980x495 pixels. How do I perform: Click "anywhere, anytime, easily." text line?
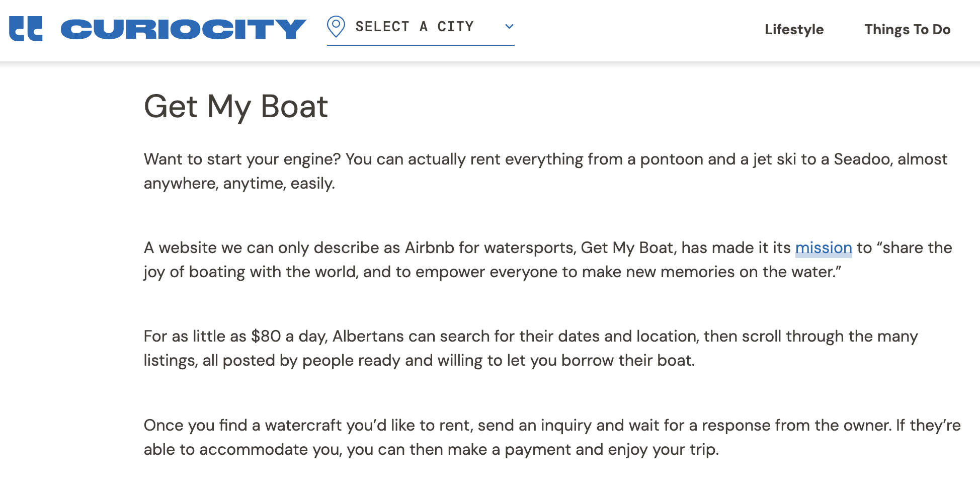click(x=239, y=184)
